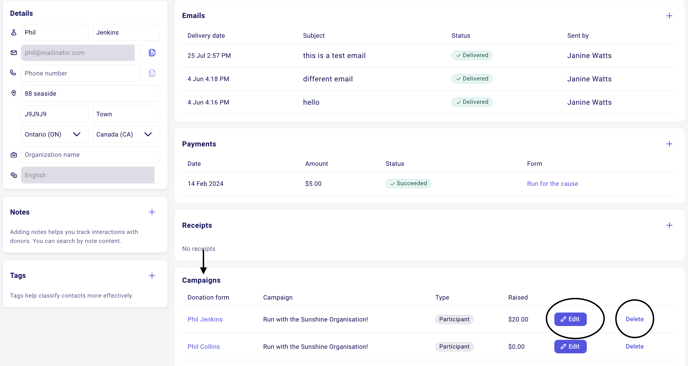Click the Participant badge for Phil Collins
The width and height of the screenshot is (688, 366).
click(x=454, y=347)
